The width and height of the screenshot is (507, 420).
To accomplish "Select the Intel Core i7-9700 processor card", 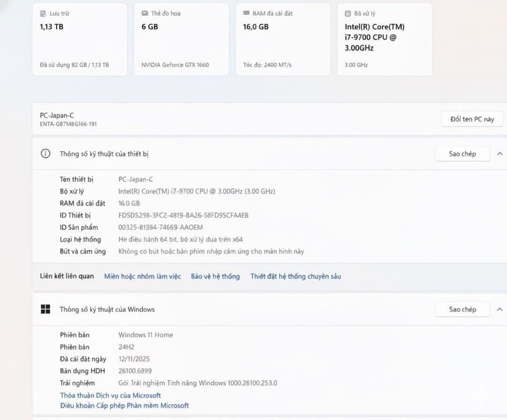I will [x=384, y=40].
